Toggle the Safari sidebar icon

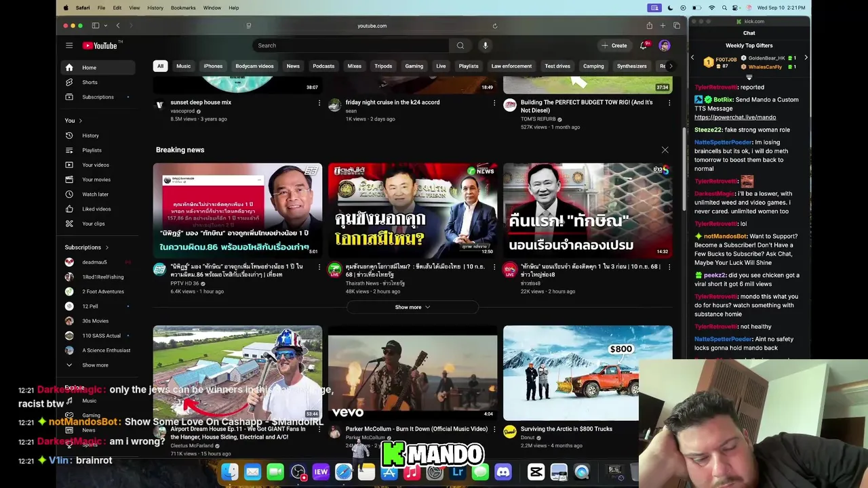95,26
